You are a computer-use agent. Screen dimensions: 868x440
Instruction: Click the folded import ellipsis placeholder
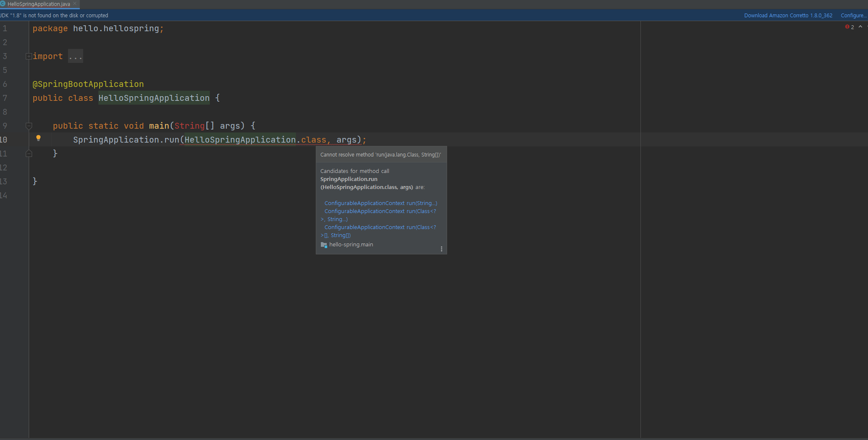(76, 56)
